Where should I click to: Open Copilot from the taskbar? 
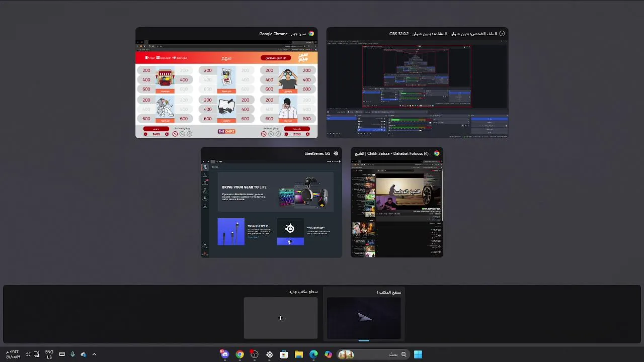(329, 354)
